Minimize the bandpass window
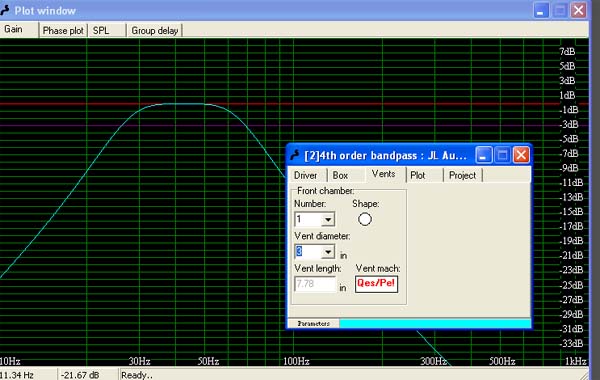Image resolution: width=600 pixels, height=380 pixels. (x=484, y=155)
